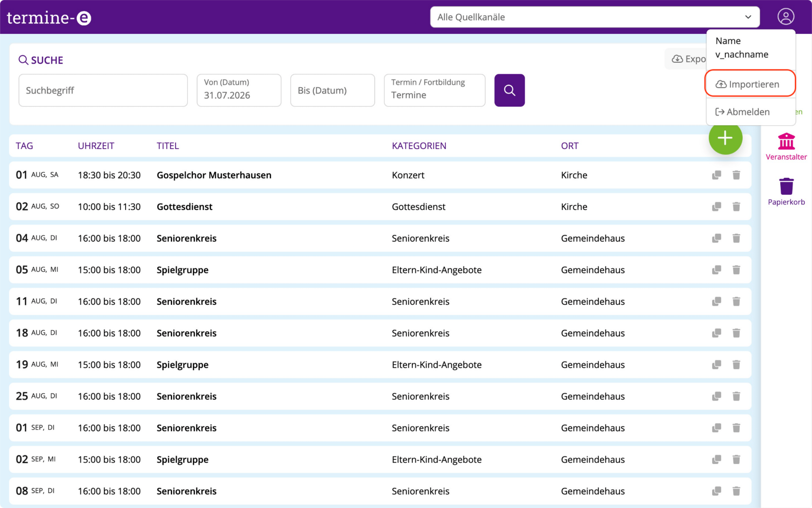This screenshot has width=812, height=508.
Task: Duplicate the 19 AUG Spielgruppe event
Action: tap(716, 364)
